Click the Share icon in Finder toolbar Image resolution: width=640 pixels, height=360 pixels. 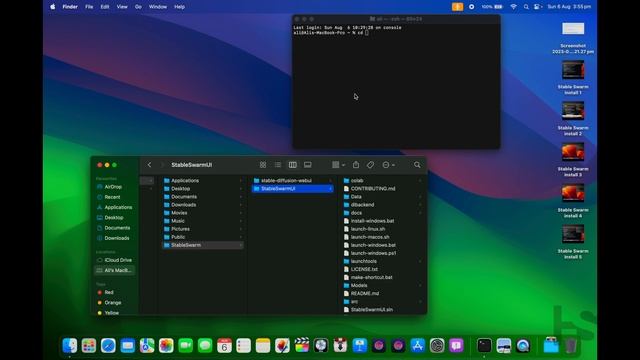(x=356, y=164)
